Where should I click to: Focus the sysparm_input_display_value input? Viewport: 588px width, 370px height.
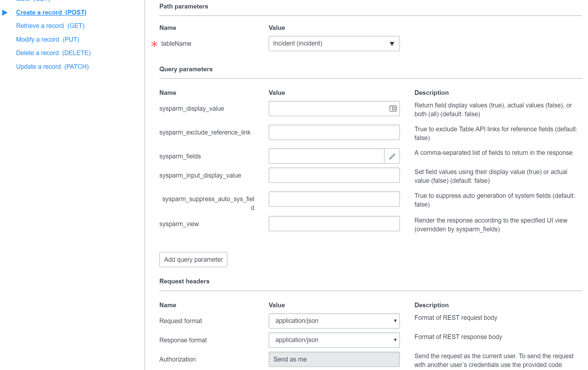pos(334,175)
